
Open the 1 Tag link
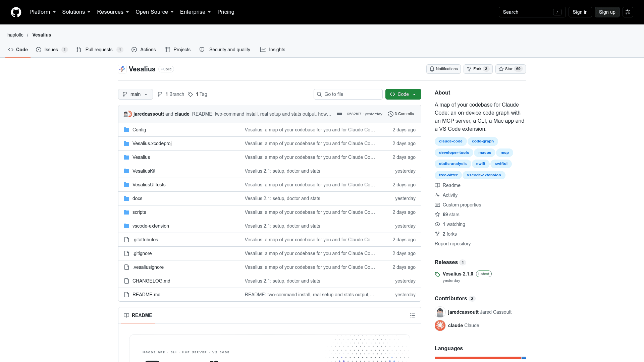click(198, 94)
